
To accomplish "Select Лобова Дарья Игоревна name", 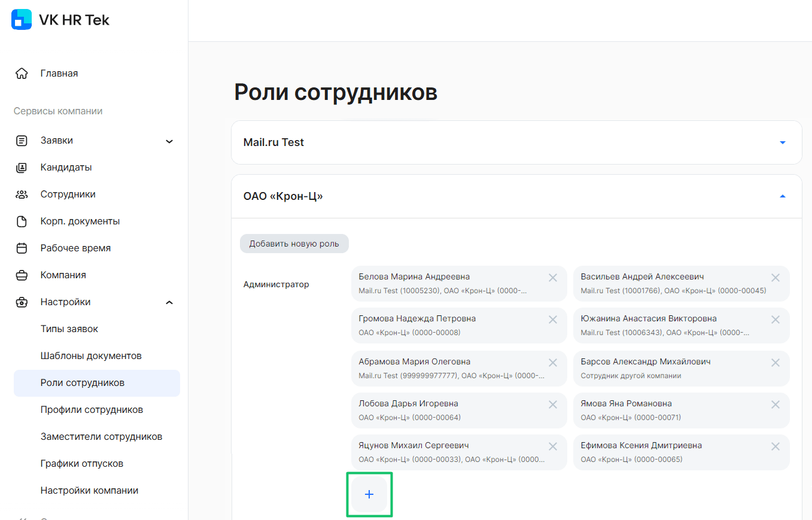I will coord(408,403).
